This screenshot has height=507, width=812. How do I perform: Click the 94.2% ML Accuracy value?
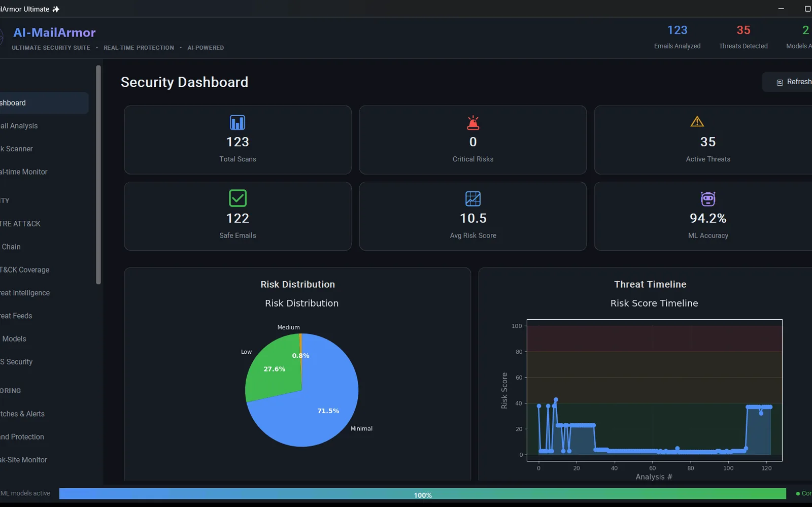coord(708,218)
